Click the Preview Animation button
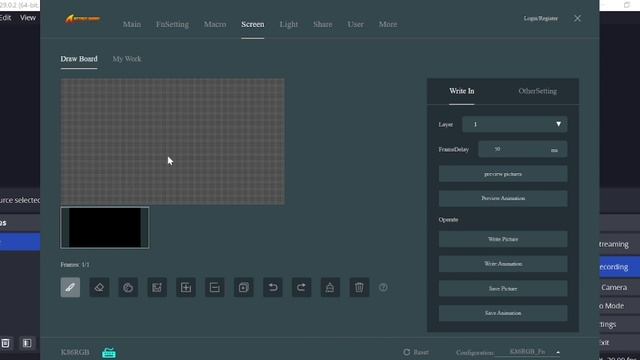 (x=503, y=198)
